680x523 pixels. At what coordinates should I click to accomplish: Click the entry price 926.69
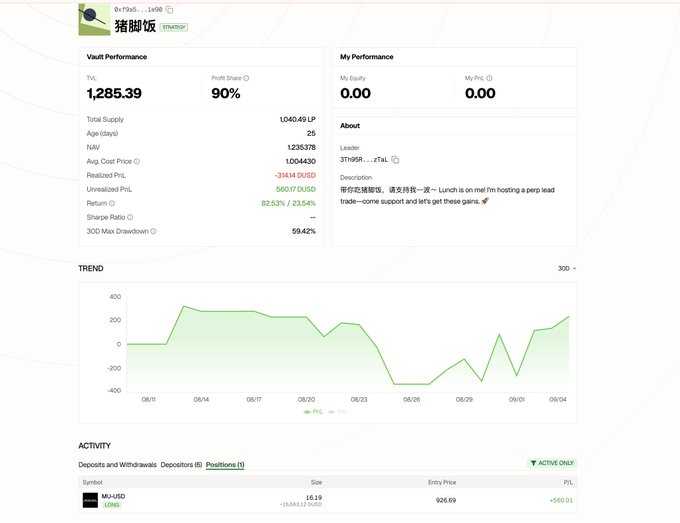tap(446, 500)
